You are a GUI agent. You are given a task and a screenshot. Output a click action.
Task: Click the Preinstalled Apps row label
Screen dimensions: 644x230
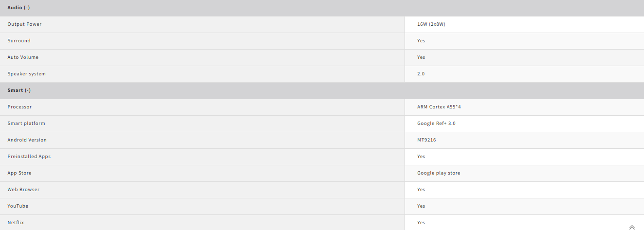pos(29,157)
